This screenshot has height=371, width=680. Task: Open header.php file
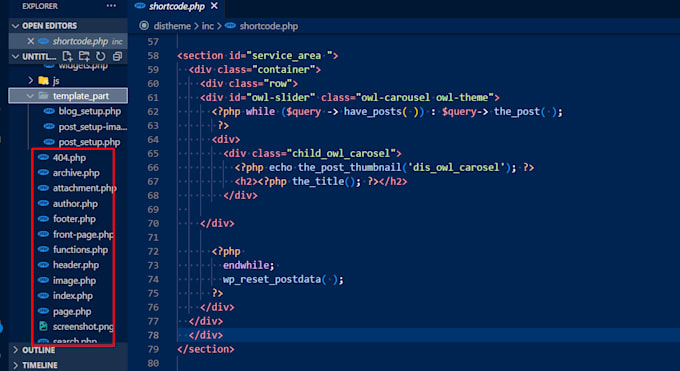tap(76, 265)
